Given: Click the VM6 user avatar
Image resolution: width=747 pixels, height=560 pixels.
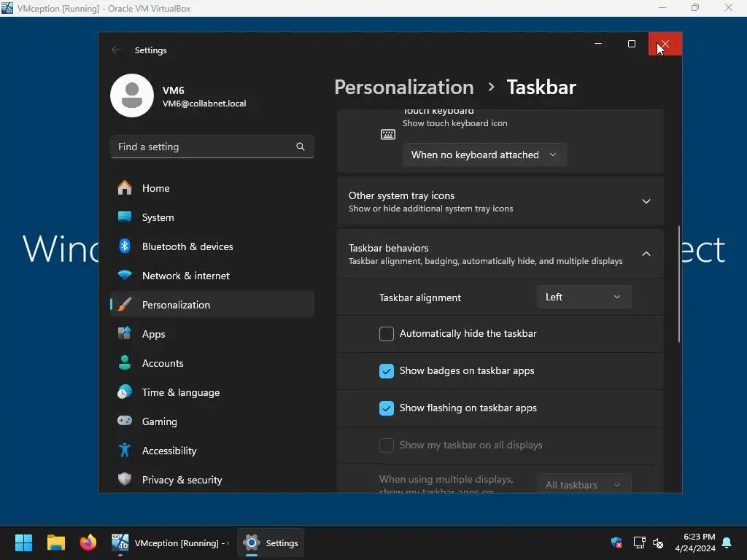Looking at the screenshot, I should (132, 96).
